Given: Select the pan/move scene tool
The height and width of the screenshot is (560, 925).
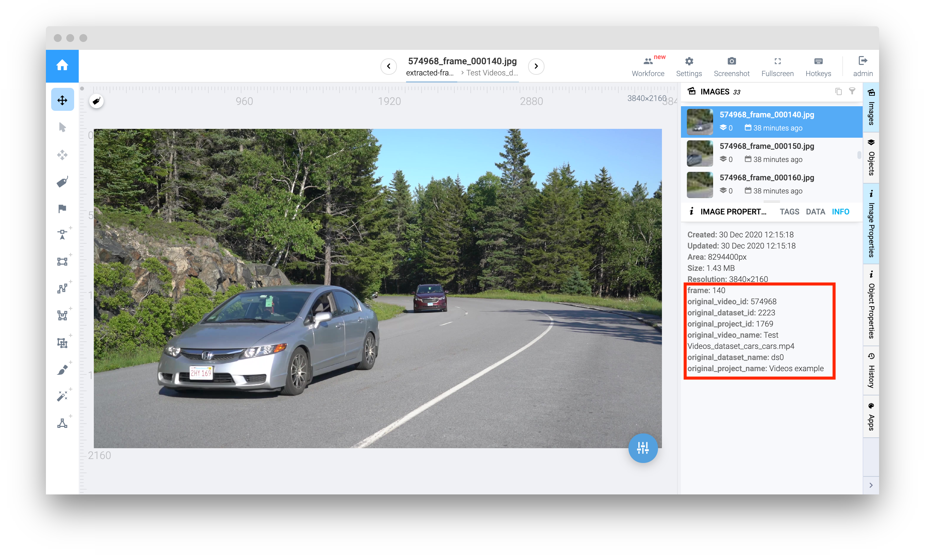Looking at the screenshot, I should point(62,100).
